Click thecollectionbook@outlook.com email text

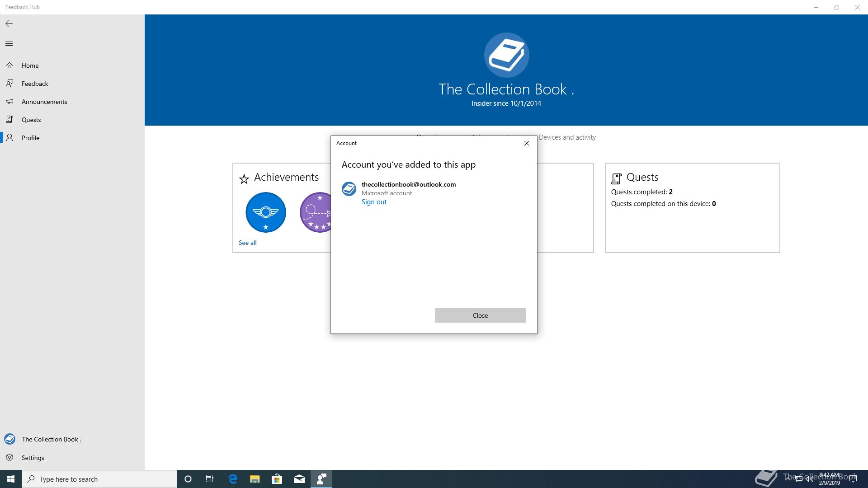pos(409,184)
